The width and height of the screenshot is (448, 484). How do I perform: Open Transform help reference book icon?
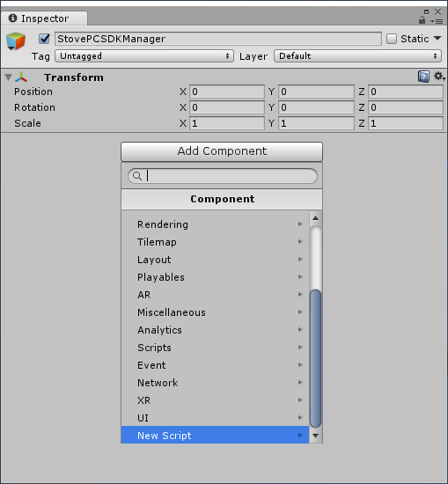tap(423, 77)
